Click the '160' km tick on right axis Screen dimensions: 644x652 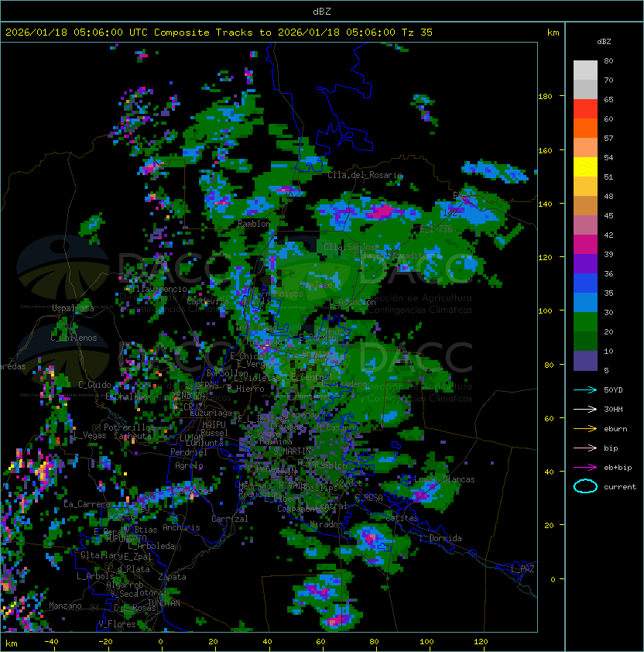point(545,150)
